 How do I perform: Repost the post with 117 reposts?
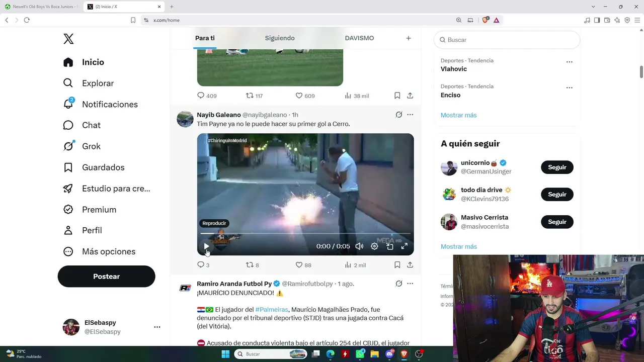(x=250, y=96)
